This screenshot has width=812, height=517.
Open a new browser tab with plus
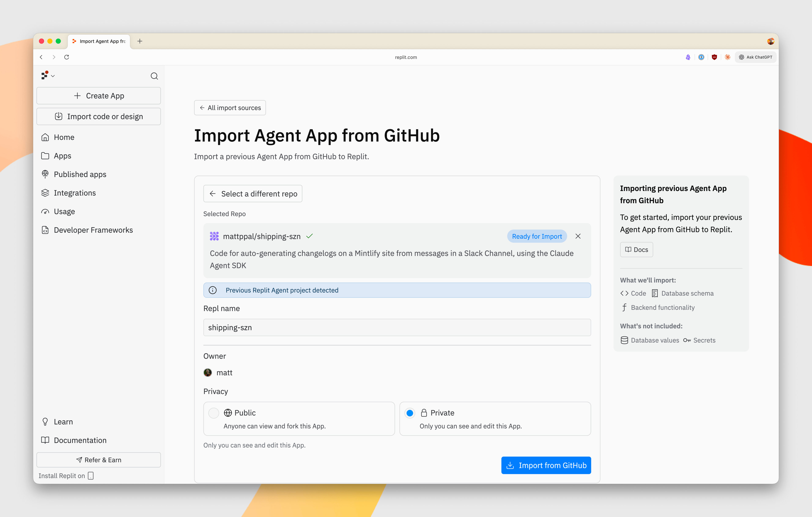point(140,41)
